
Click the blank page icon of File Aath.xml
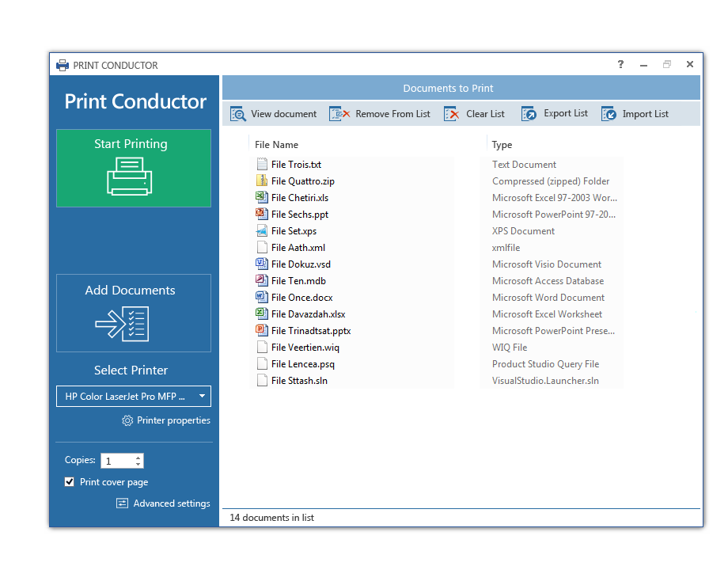click(262, 247)
